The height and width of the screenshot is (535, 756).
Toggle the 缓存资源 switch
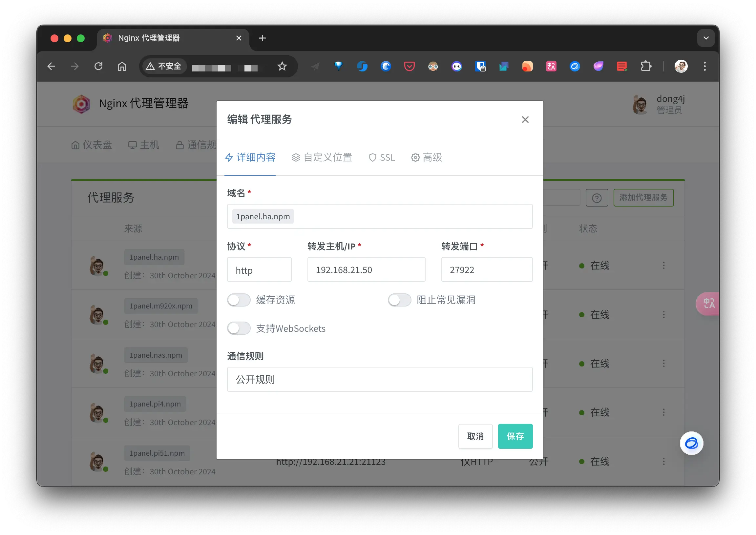click(239, 300)
